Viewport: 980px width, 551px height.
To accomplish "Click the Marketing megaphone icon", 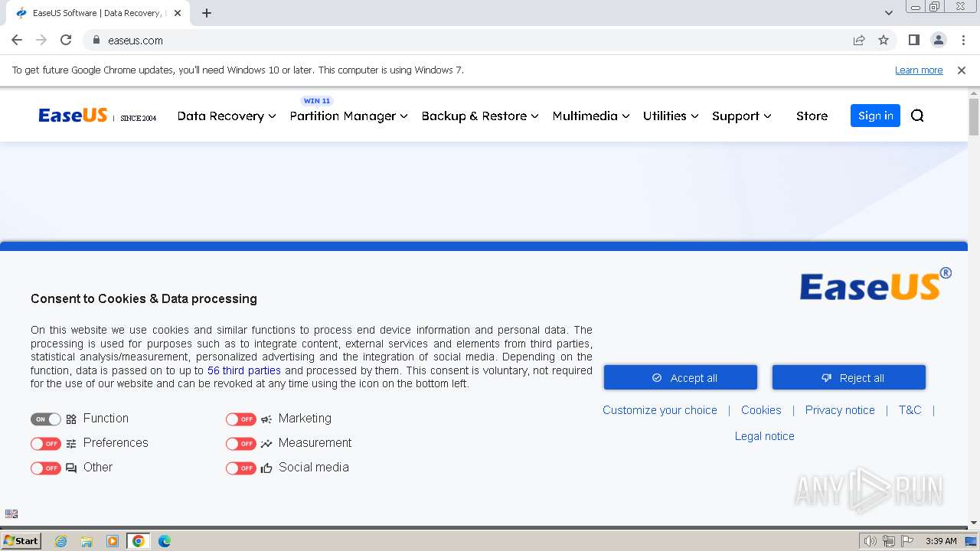I will pyautogui.click(x=266, y=419).
